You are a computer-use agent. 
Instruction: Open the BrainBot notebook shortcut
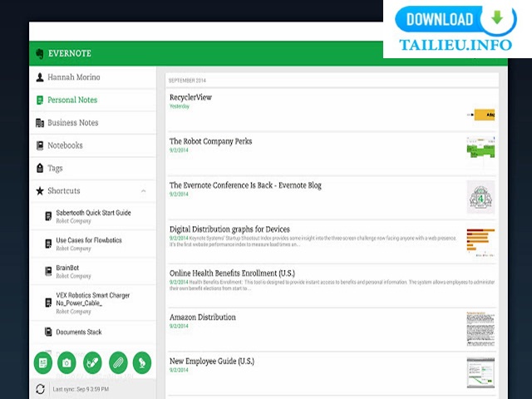[x=93, y=272]
